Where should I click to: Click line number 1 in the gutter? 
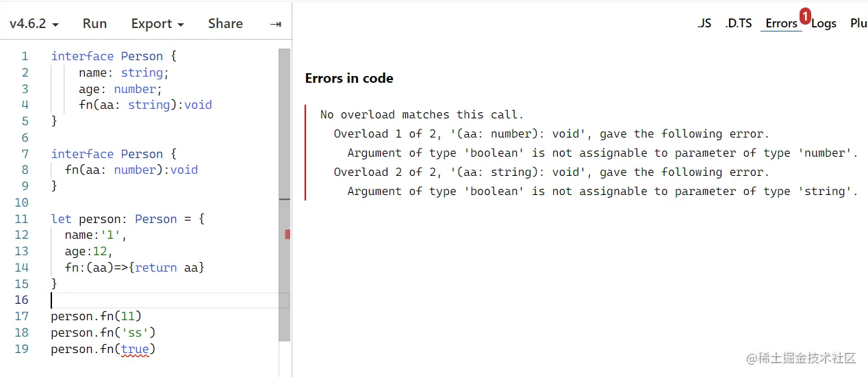coord(25,56)
